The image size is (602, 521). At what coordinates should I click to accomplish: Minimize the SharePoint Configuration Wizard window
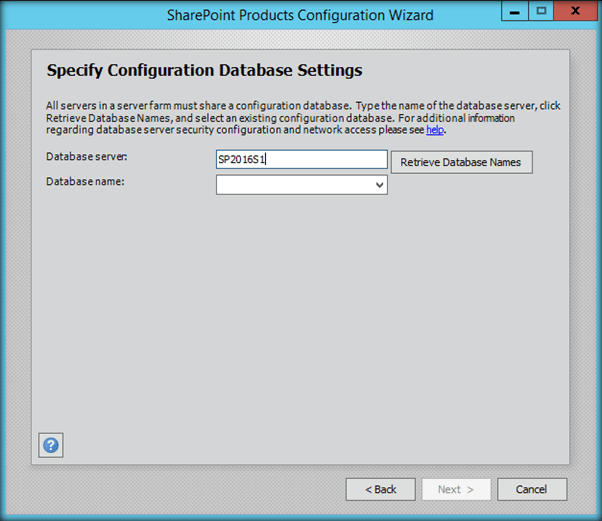[x=516, y=12]
